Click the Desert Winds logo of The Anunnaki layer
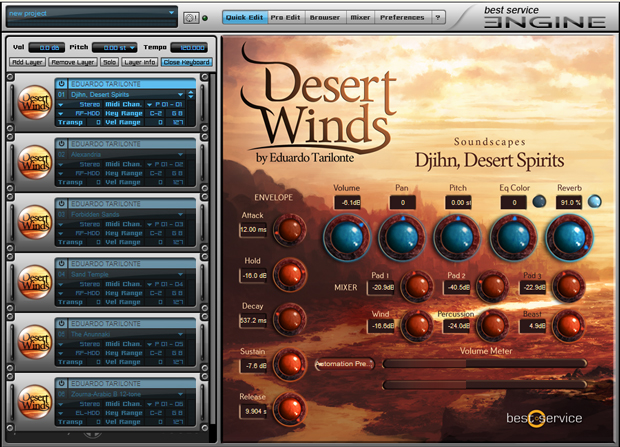Viewport: 620px width, 447px height. 35,342
